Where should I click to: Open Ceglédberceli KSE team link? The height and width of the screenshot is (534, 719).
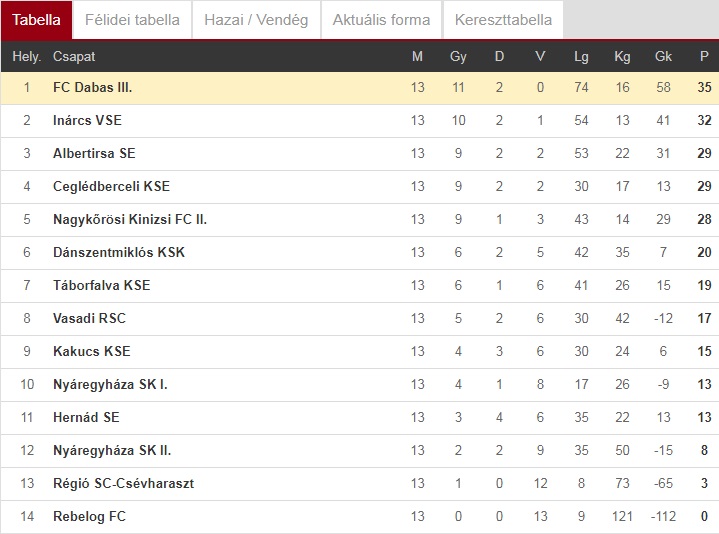pyautogui.click(x=111, y=186)
